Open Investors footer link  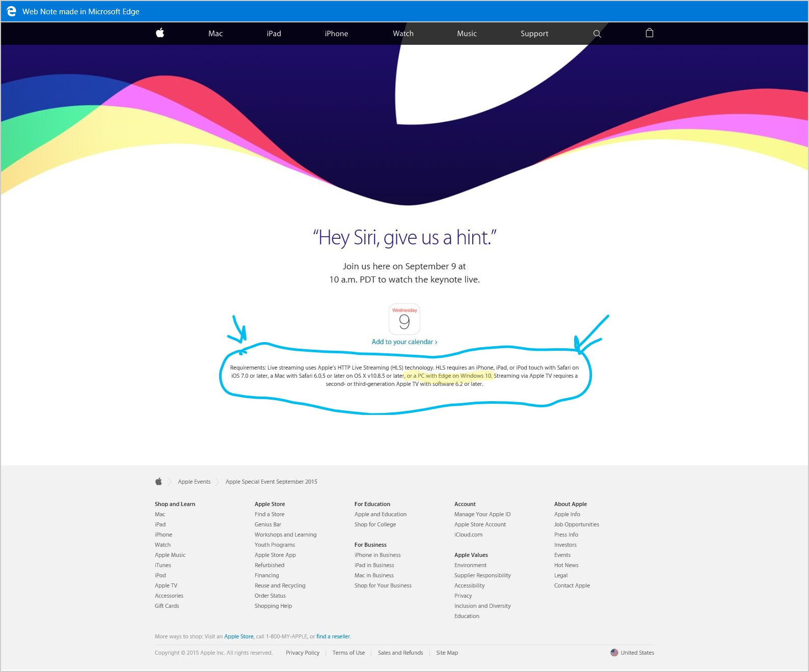565,545
